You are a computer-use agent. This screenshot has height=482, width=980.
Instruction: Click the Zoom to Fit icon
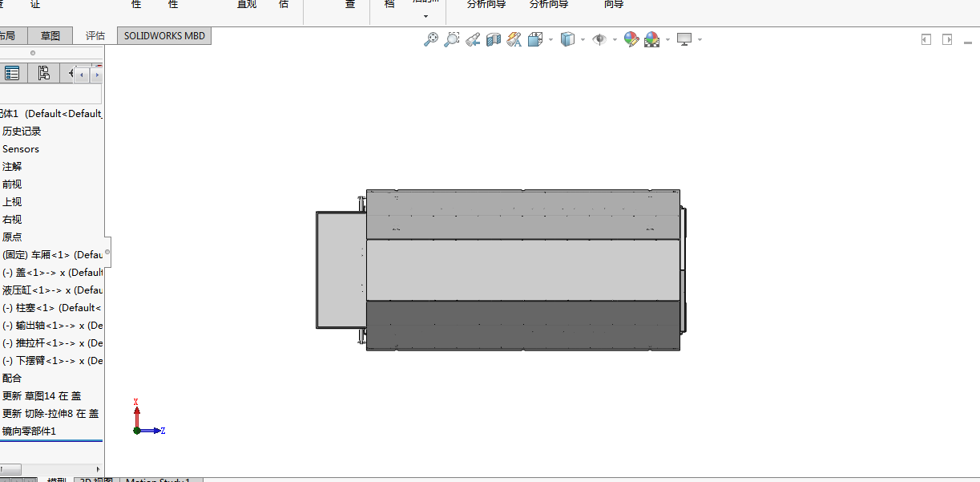(431, 39)
